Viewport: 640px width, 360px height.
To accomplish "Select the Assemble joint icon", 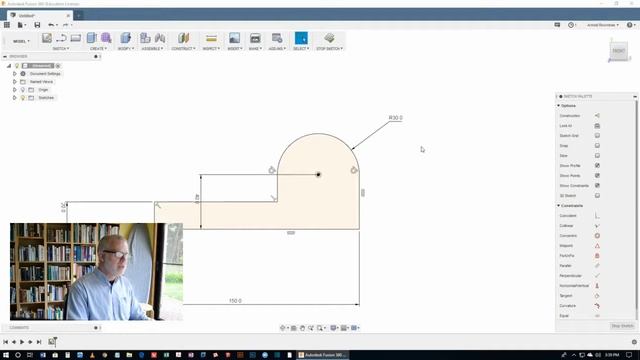I will 160,38.
